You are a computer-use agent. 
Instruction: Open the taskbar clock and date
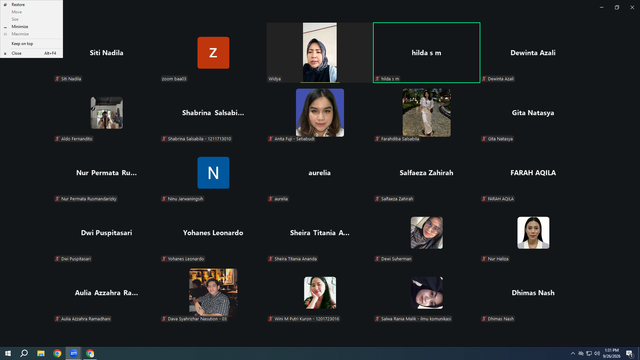point(611,353)
